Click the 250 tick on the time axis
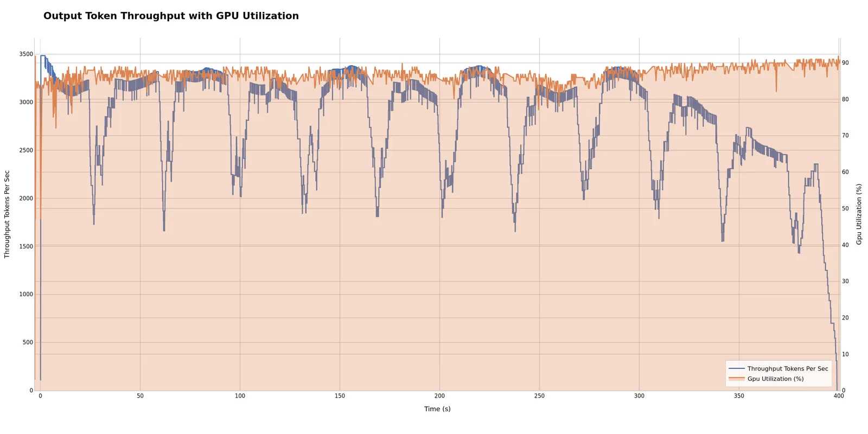This screenshot has width=868, height=434. coord(539,396)
